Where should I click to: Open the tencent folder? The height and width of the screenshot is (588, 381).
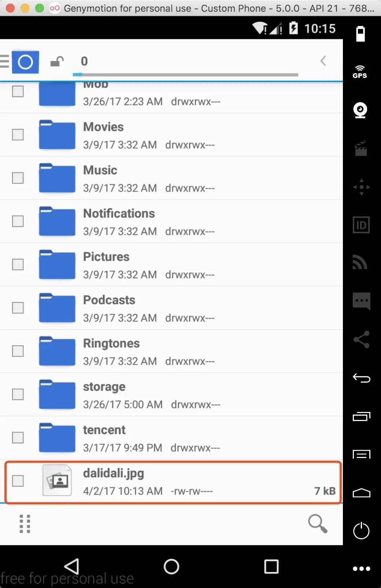pos(171,438)
